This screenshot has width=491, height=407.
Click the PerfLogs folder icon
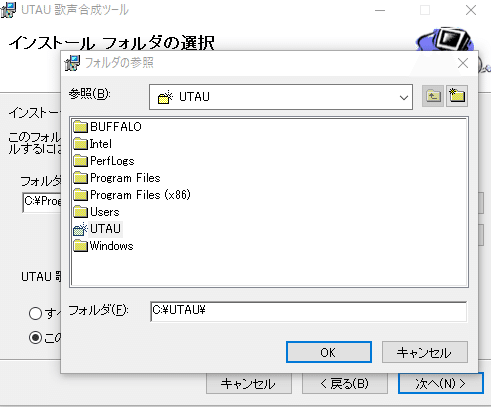(x=80, y=161)
